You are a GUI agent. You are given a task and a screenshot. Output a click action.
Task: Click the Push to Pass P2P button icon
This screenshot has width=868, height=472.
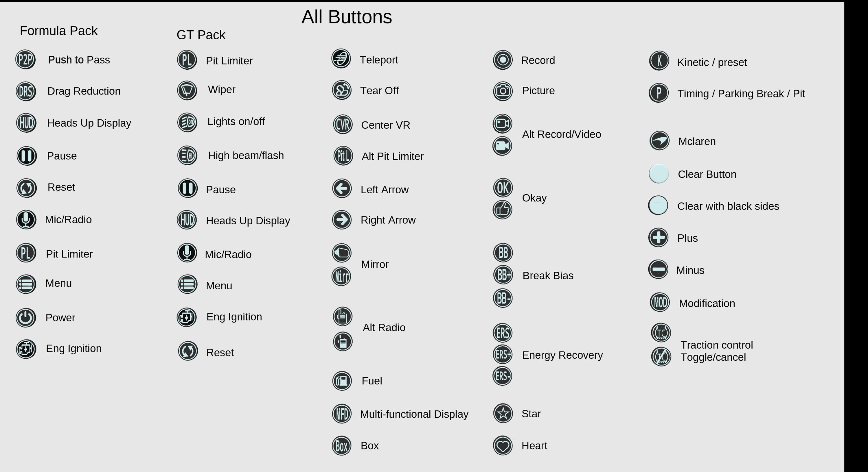pos(26,60)
